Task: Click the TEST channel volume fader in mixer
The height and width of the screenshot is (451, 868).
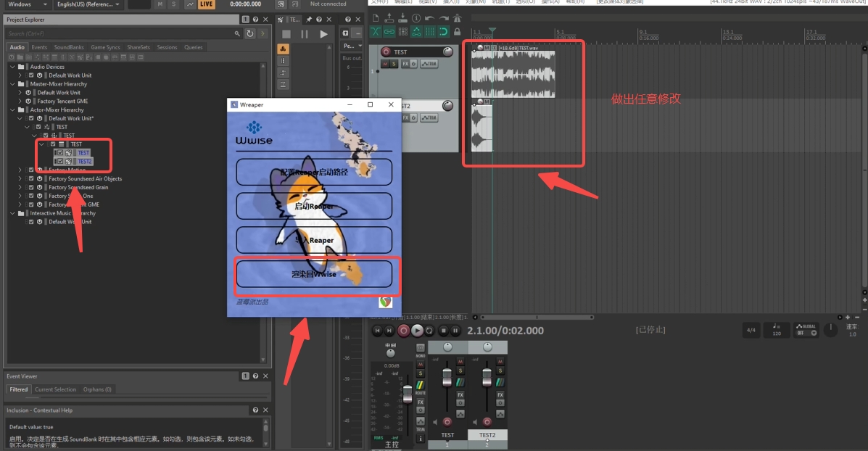Action: point(447,378)
